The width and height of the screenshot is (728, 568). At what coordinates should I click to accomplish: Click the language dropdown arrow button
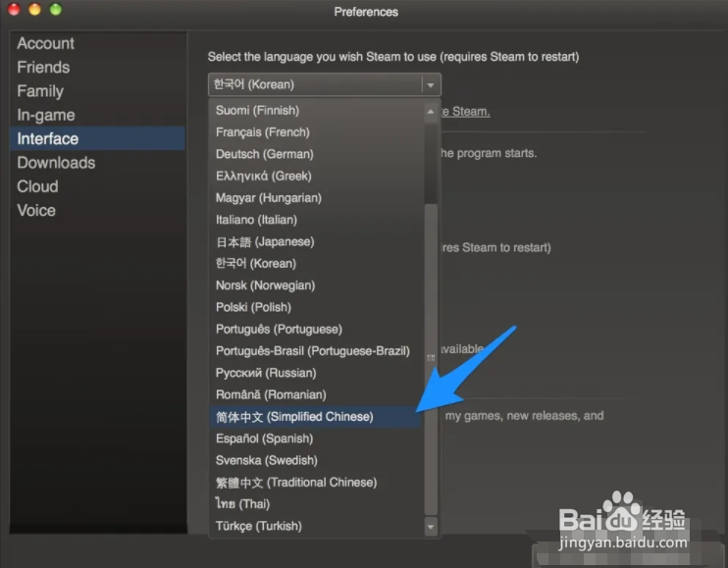tap(431, 85)
